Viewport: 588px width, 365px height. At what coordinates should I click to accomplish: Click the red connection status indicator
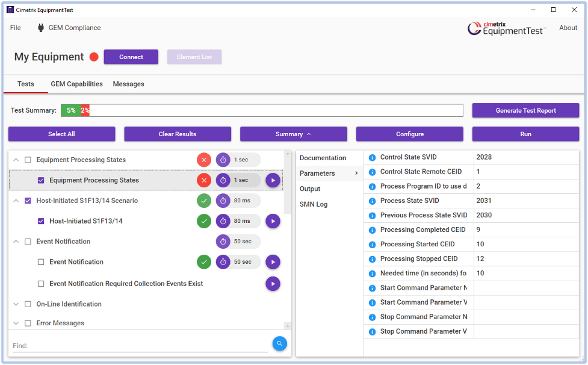pyautogui.click(x=94, y=57)
